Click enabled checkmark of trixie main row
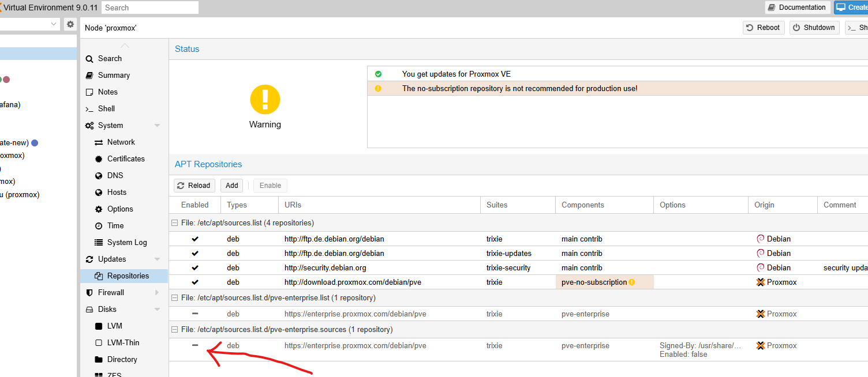The image size is (868, 377). click(x=195, y=239)
